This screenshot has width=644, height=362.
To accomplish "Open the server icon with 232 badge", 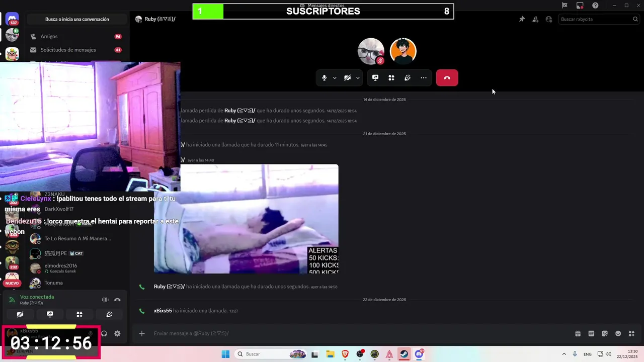I will coord(12,263).
